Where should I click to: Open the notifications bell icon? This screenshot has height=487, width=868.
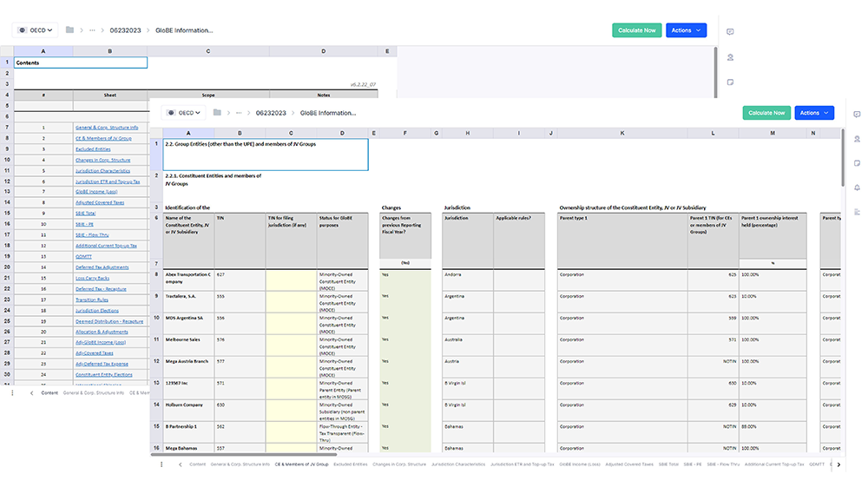857,188
